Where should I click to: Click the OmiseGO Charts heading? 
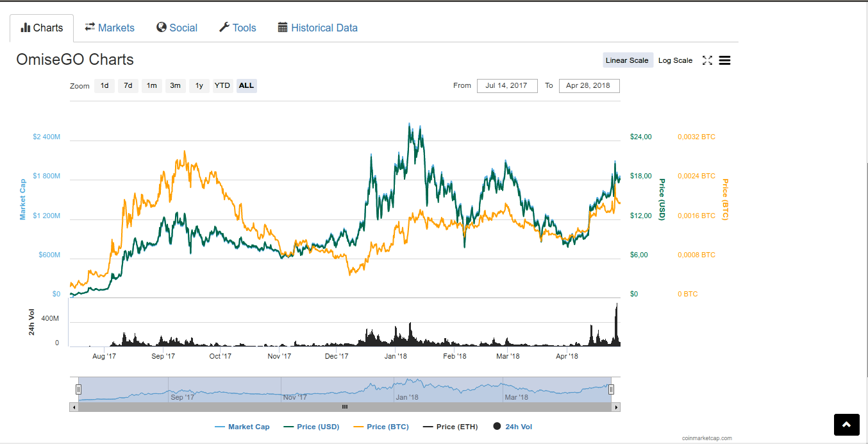(75, 60)
